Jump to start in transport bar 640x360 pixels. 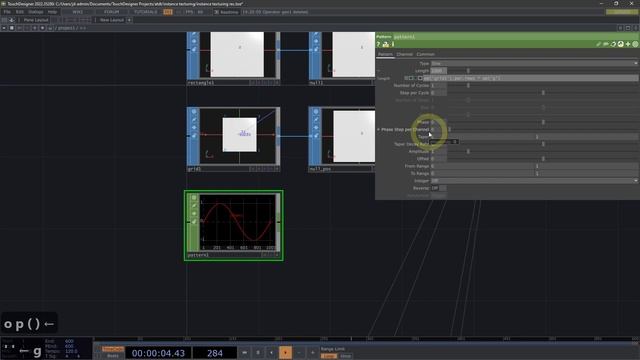[244, 353]
